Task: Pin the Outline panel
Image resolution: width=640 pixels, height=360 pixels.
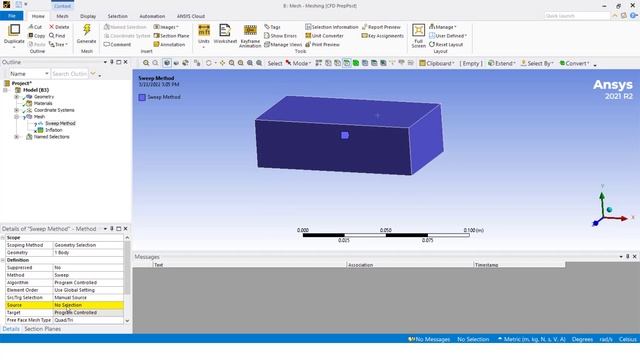Action: pyautogui.click(x=112, y=62)
